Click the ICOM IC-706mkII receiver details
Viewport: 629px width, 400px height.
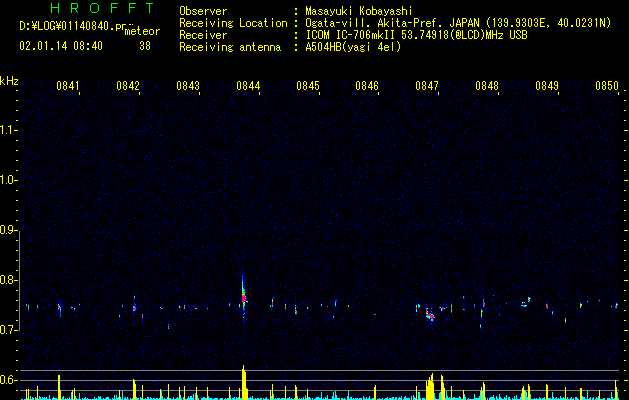coord(416,35)
